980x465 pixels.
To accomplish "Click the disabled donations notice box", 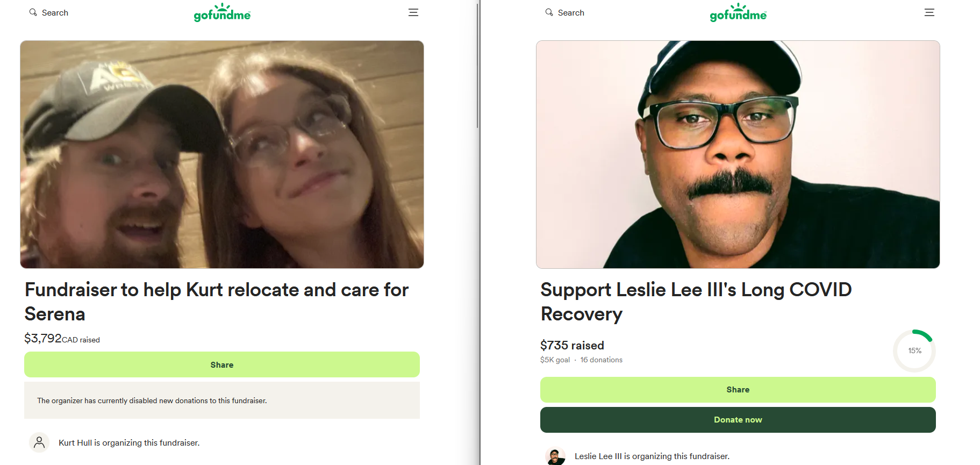I will click(x=222, y=400).
